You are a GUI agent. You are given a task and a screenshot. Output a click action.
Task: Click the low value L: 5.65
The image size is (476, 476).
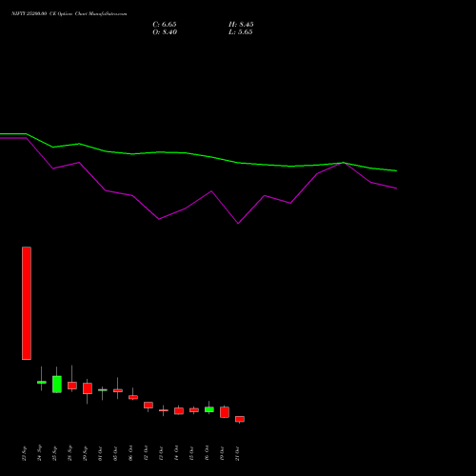click(x=241, y=32)
